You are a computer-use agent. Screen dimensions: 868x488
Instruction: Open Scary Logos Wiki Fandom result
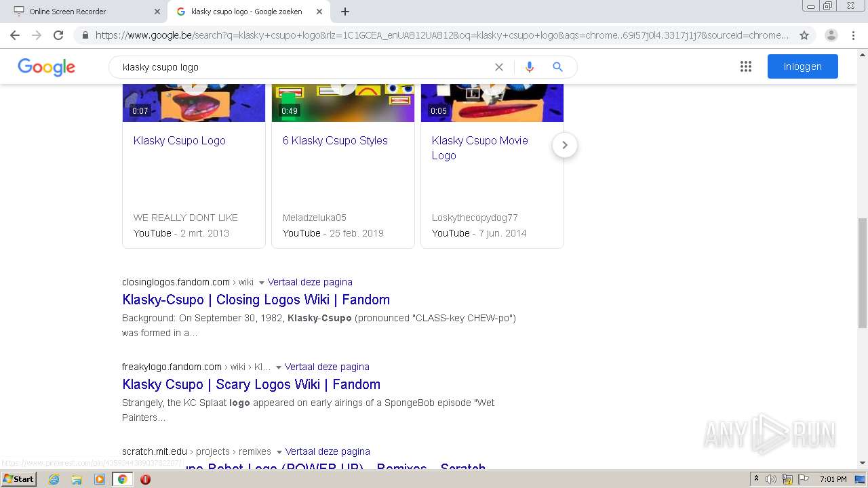251,384
